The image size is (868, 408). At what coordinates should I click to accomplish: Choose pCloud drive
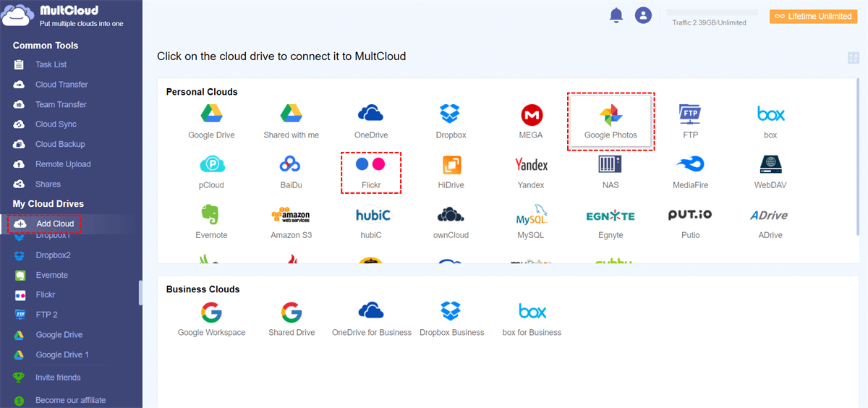211,171
